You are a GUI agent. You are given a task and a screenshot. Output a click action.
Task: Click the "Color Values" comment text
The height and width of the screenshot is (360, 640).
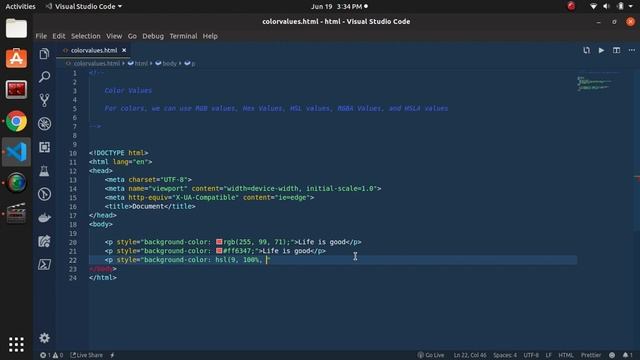click(128, 91)
